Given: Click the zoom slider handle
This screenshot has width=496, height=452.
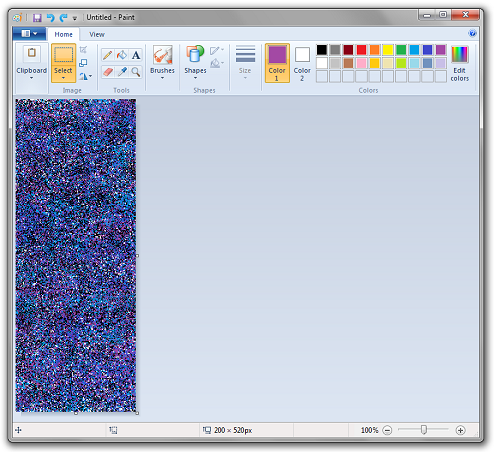Looking at the screenshot, I should tap(424, 430).
